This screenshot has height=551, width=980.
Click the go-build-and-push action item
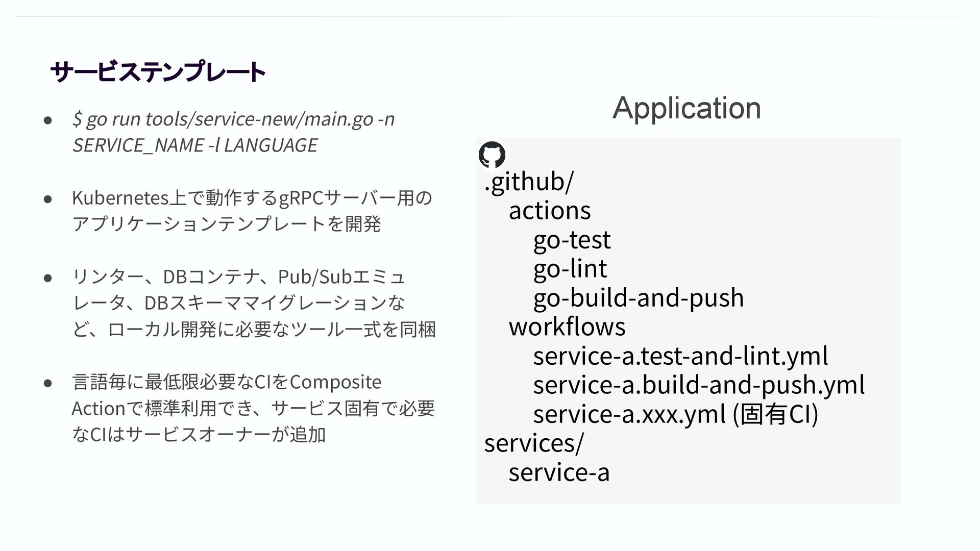[638, 298]
